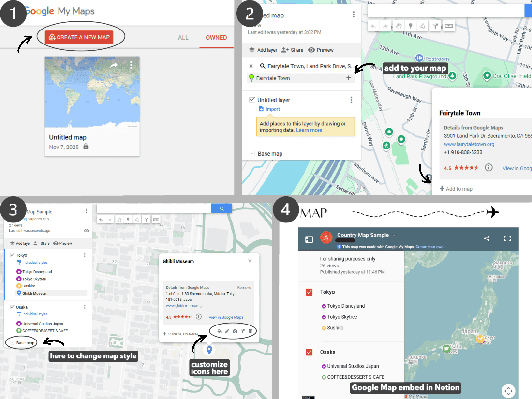532x399 pixels.
Task: Add a photo with the camera icon
Action: click(x=235, y=331)
